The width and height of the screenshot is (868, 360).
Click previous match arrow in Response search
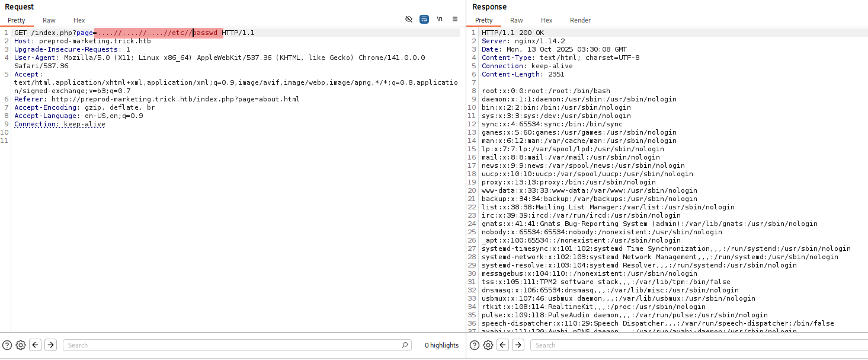502,345
